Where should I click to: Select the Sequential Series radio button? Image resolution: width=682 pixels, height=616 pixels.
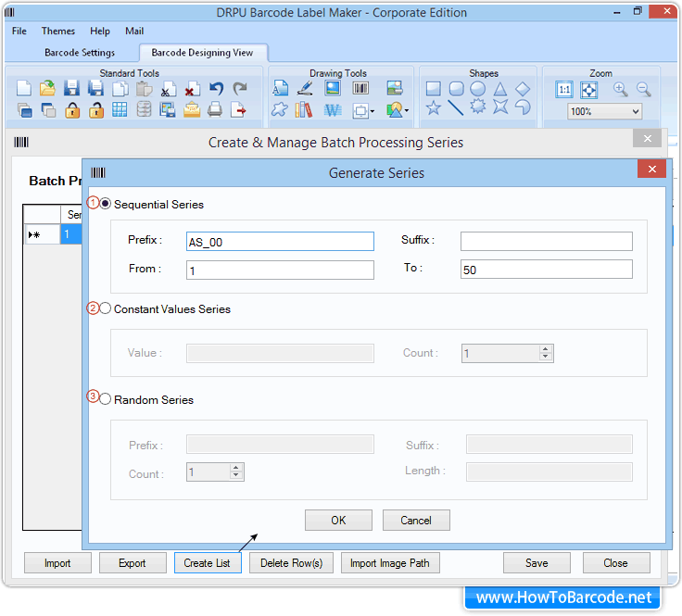pos(106,204)
